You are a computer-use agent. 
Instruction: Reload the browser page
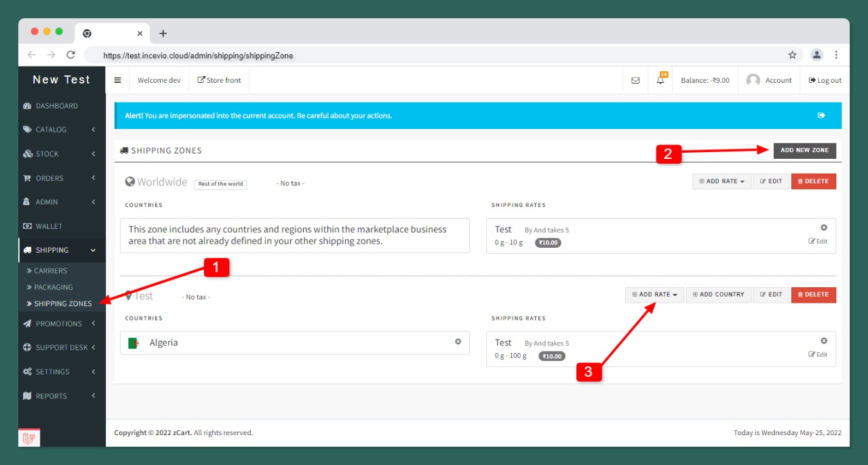(x=71, y=55)
